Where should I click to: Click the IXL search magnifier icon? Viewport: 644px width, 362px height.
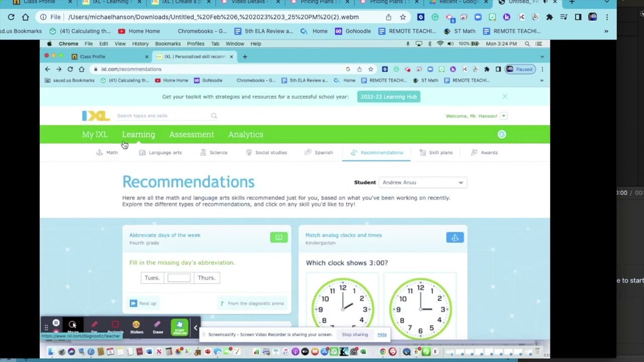click(214, 116)
